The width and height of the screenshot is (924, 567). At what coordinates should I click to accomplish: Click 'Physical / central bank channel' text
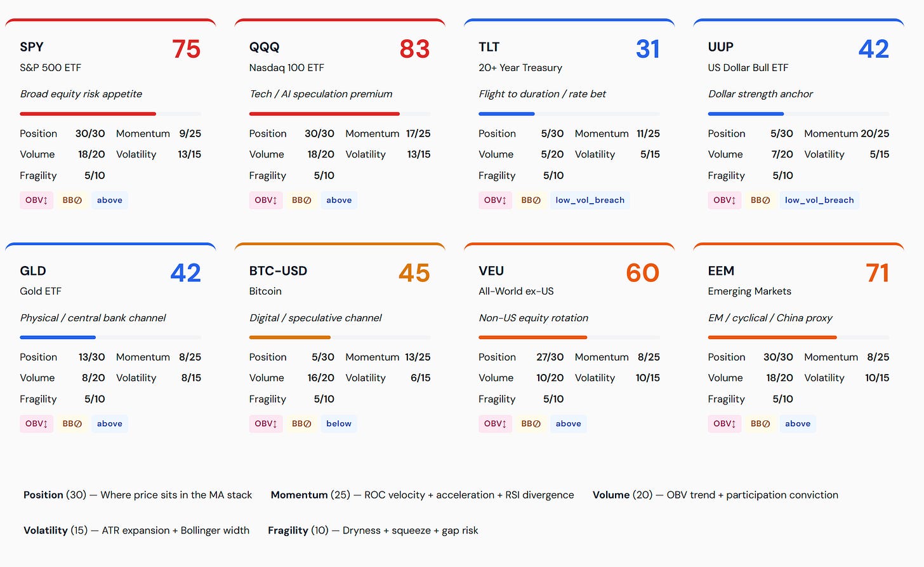point(93,317)
